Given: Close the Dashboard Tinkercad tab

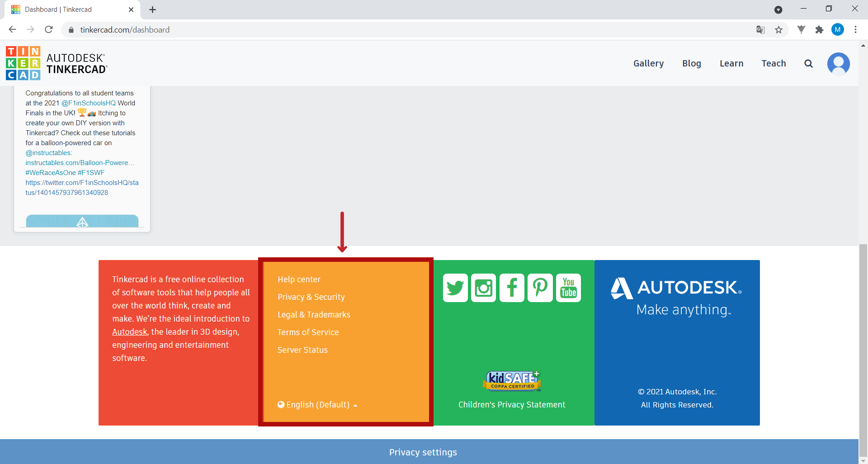Looking at the screenshot, I should coord(131,9).
